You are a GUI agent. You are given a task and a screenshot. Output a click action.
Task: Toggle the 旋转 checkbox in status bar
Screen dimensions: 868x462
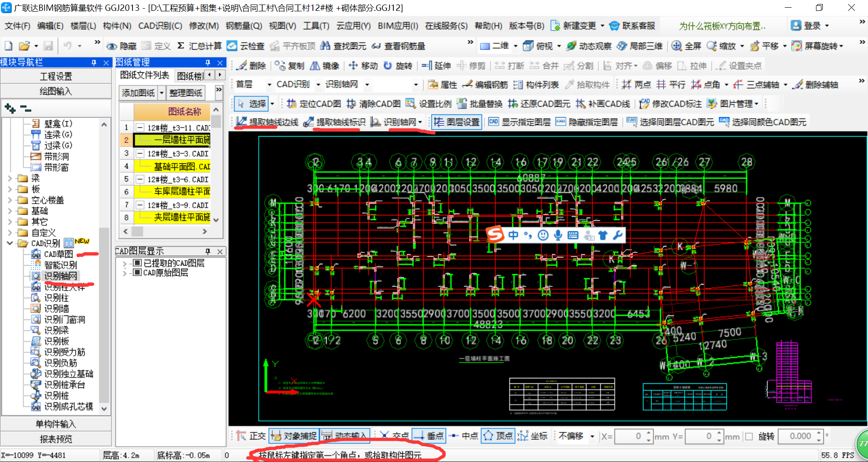(749, 436)
